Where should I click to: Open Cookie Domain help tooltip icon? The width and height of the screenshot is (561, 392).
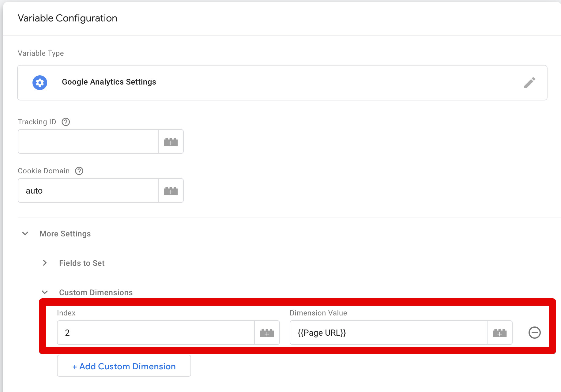[x=79, y=171]
